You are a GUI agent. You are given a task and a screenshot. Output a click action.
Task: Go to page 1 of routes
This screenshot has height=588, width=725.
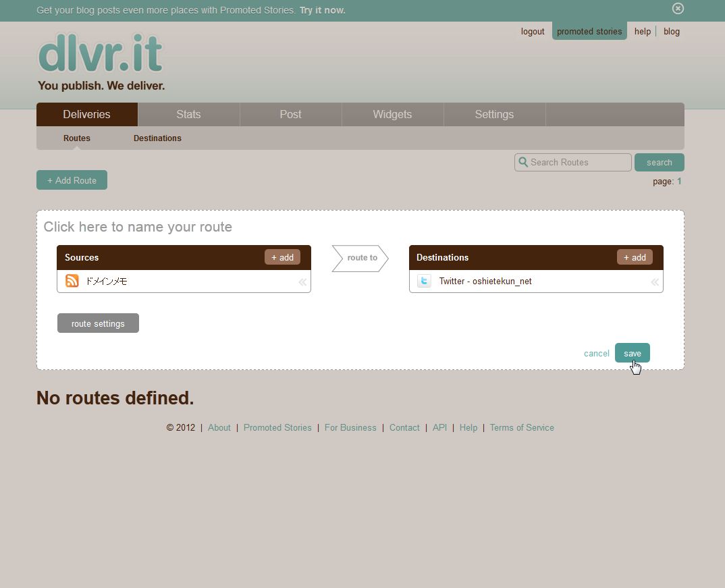pyautogui.click(x=679, y=181)
